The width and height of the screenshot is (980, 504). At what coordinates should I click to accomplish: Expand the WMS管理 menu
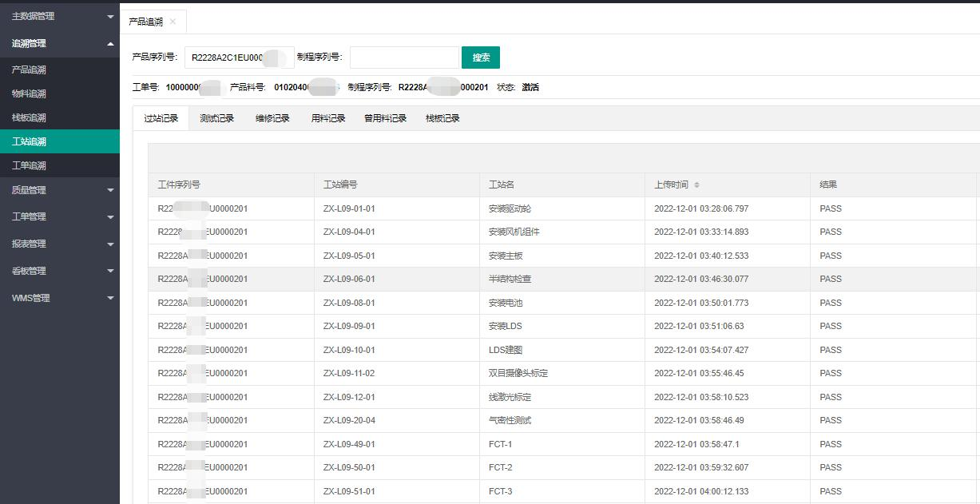click(x=59, y=298)
